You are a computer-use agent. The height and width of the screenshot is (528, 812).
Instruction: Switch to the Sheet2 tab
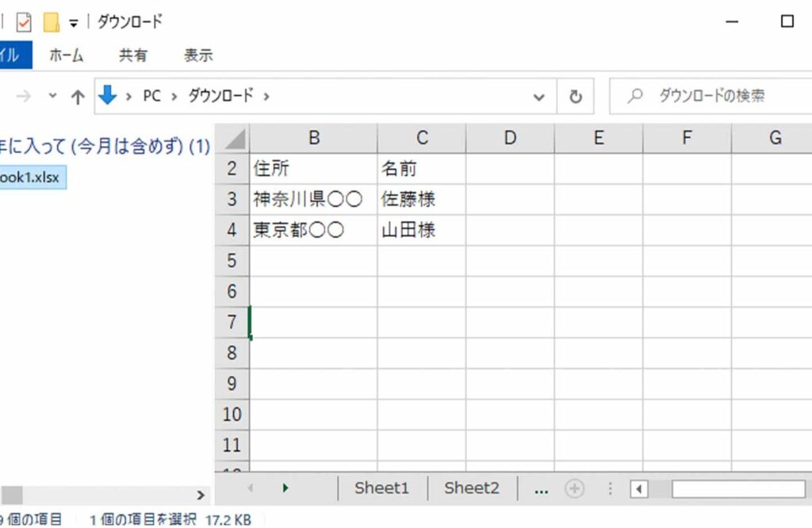point(472,488)
